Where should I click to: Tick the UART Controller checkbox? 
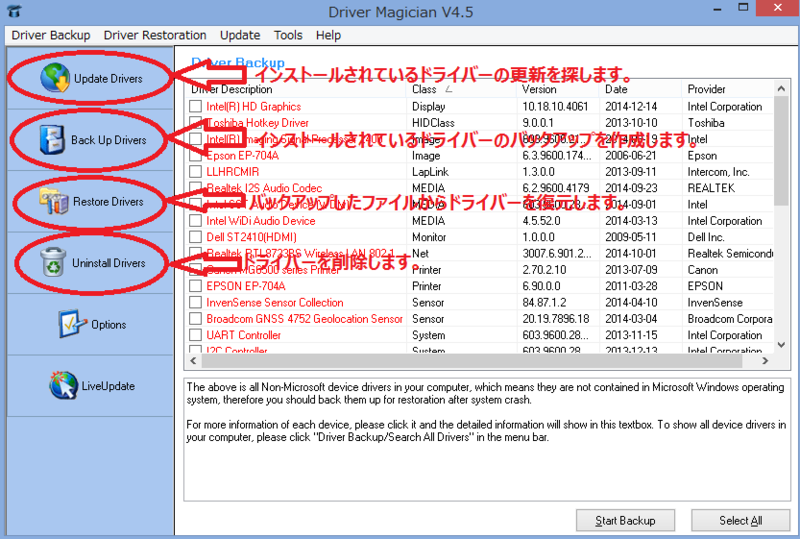(195, 335)
